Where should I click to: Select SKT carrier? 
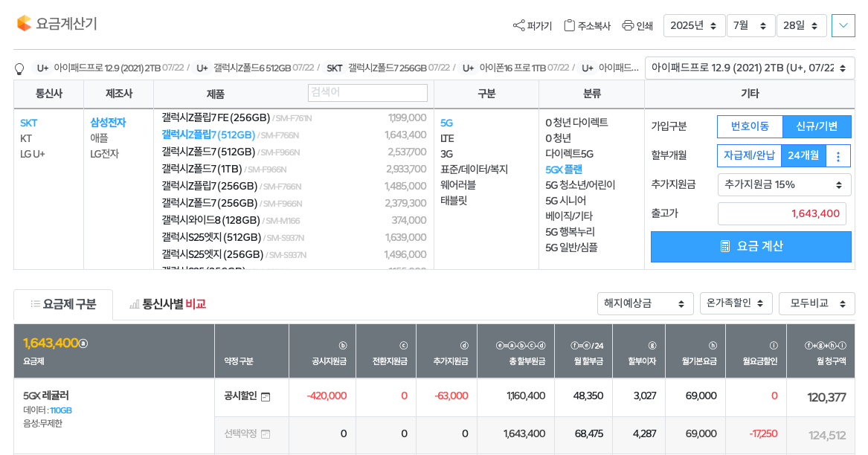pos(29,123)
